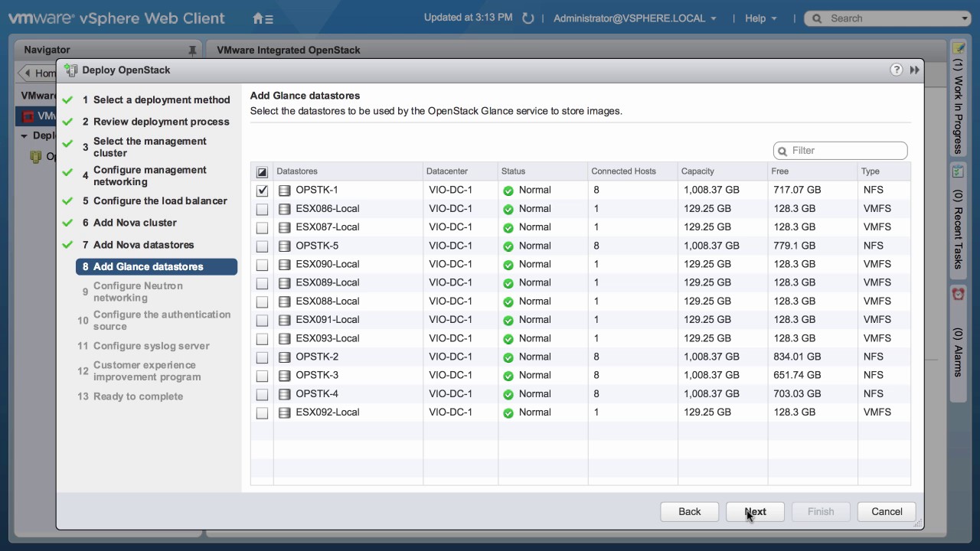
Task: Focus the Filter input field
Action: click(x=840, y=151)
